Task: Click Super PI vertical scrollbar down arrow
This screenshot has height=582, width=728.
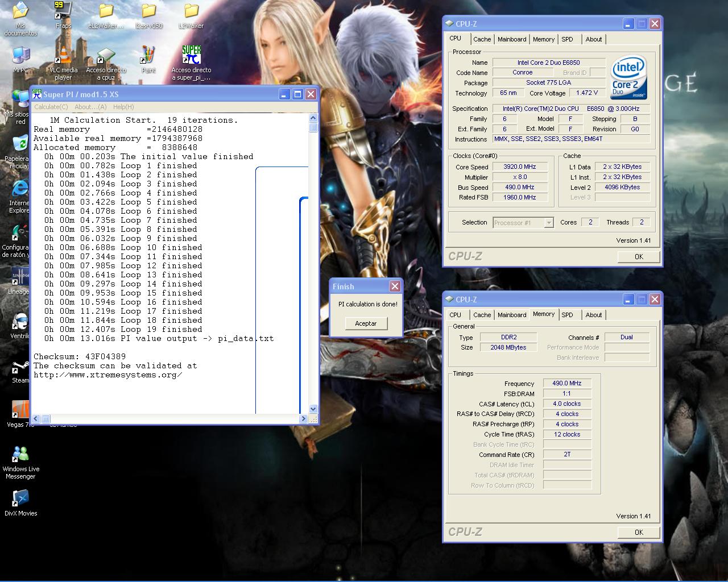Action: [x=313, y=409]
